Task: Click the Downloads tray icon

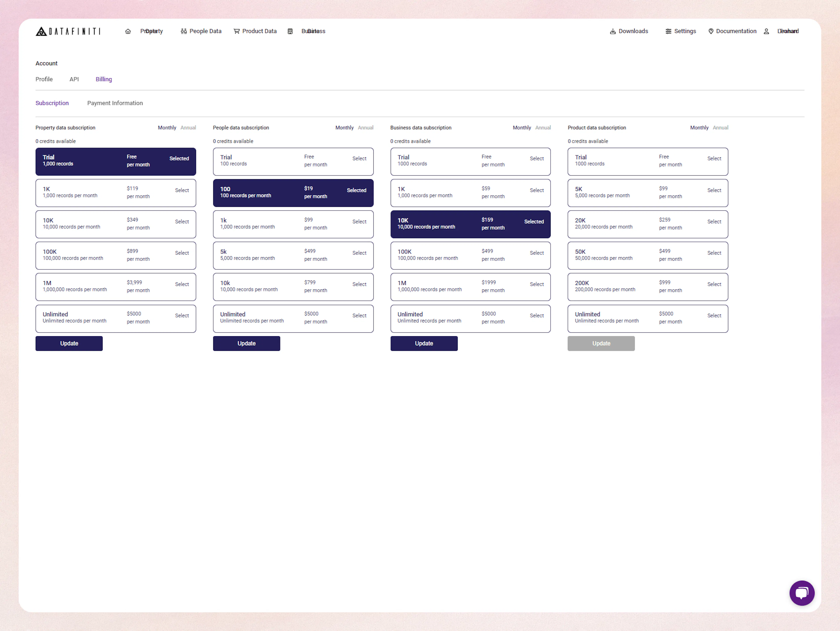Action: [612, 32]
